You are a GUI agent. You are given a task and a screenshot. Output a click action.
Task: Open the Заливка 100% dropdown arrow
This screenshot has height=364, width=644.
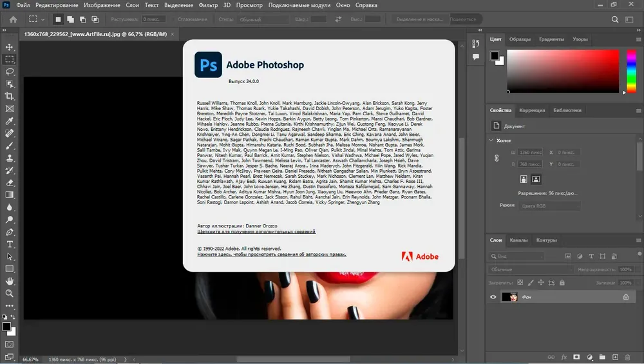pyautogui.click(x=638, y=283)
